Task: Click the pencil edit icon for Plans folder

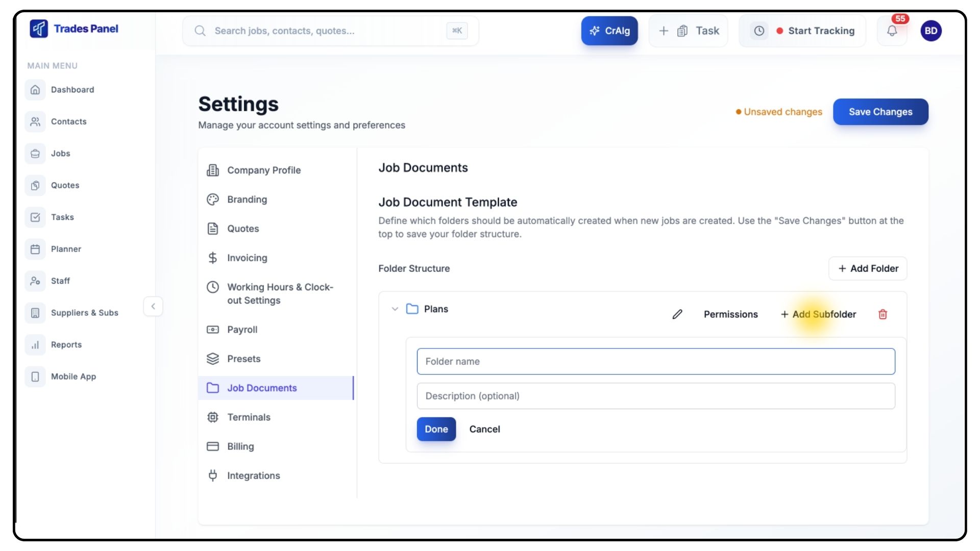Action: tap(677, 314)
